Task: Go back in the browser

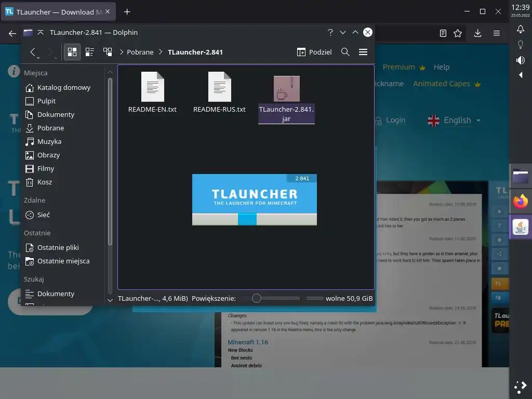Action: (12, 33)
